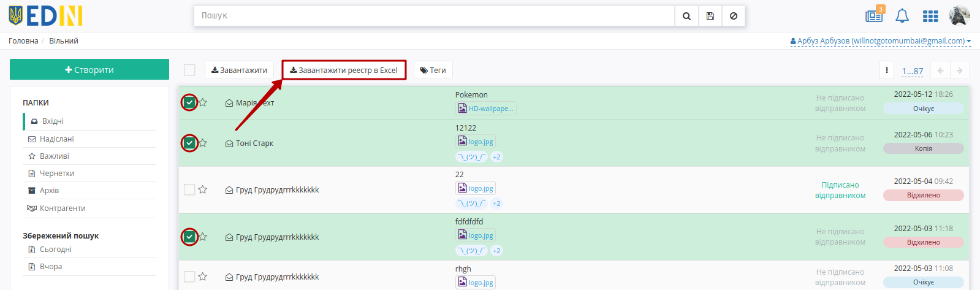Expand +2 tags in 12122 row
This screenshot has height=290, width=980.
pos(496,157)
